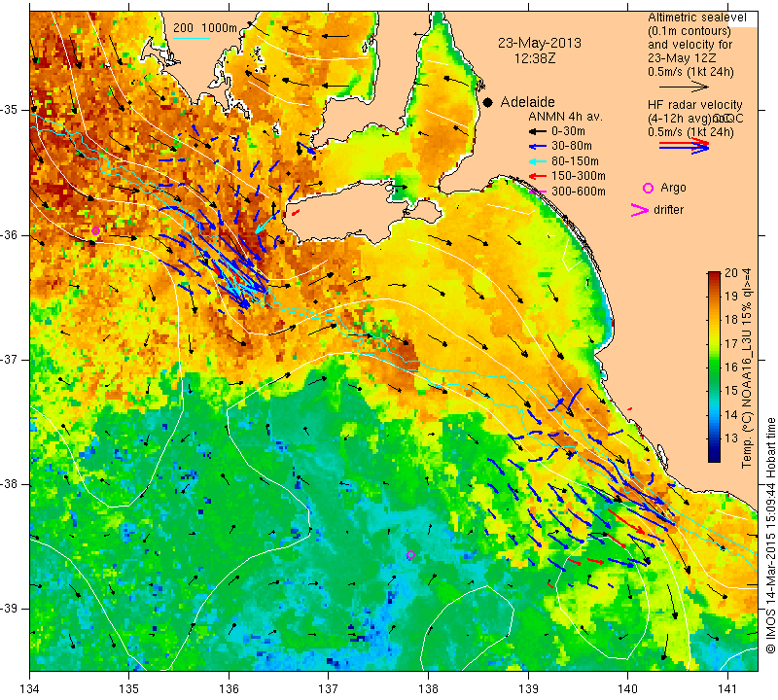Click the 30-80m legend label
Image resolution: width=778 pixels, height=700 pixels.
coord(572,147)
